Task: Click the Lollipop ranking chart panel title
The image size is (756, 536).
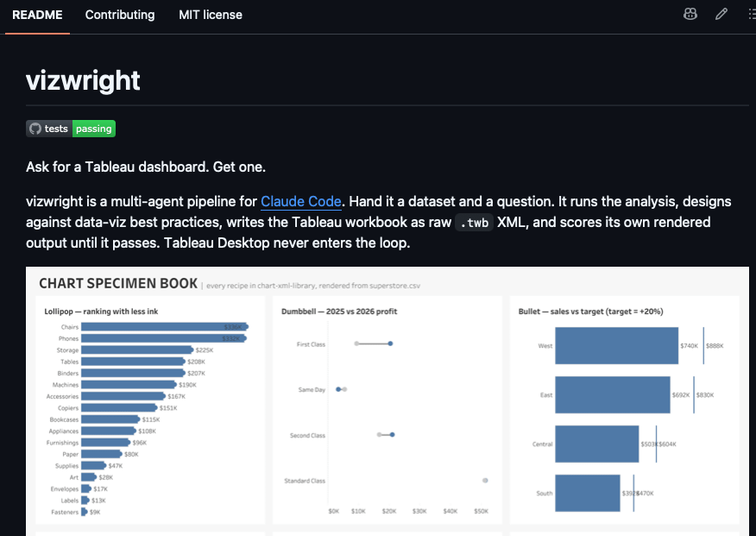Action: (x=101, y=312)
